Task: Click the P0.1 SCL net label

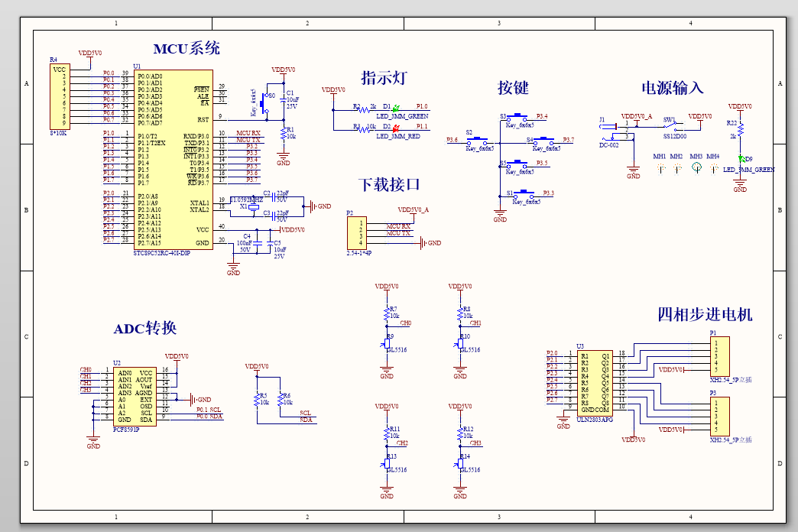Action: point(209,410)
